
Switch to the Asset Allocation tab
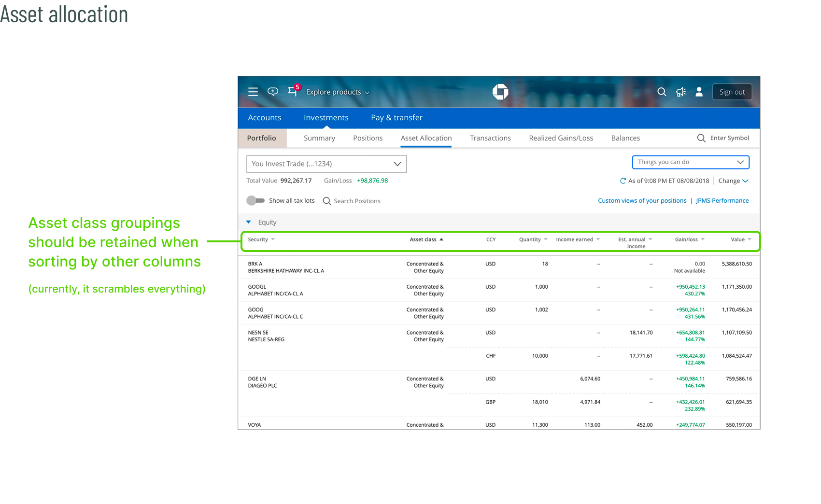tap(426, 138)
